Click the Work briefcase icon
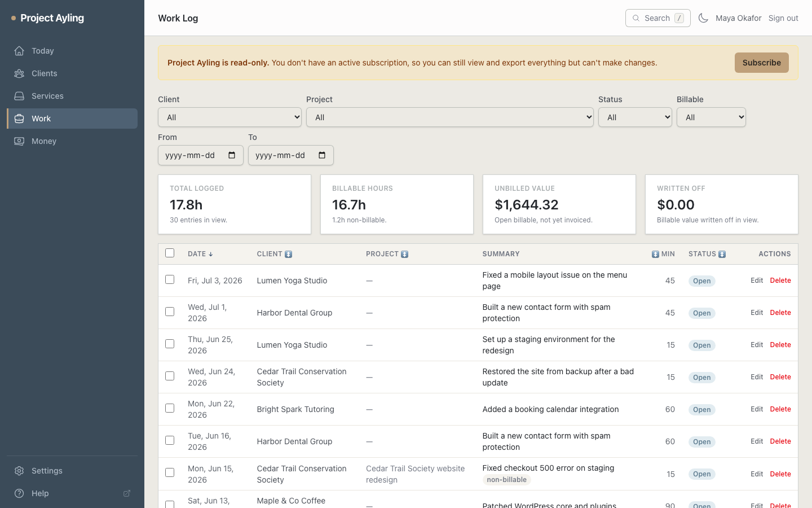 point(19,119)
